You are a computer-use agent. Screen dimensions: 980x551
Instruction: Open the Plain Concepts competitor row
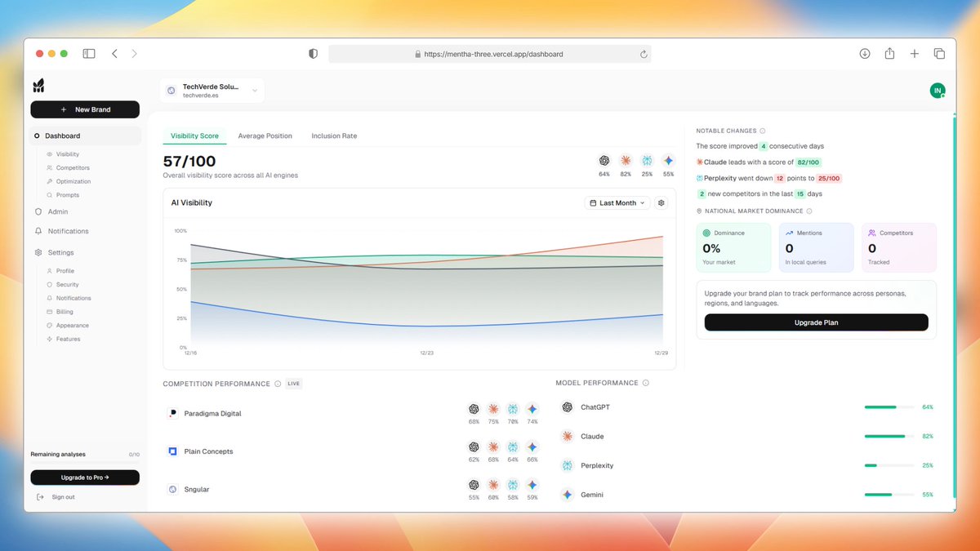click(x=354, y=451)
